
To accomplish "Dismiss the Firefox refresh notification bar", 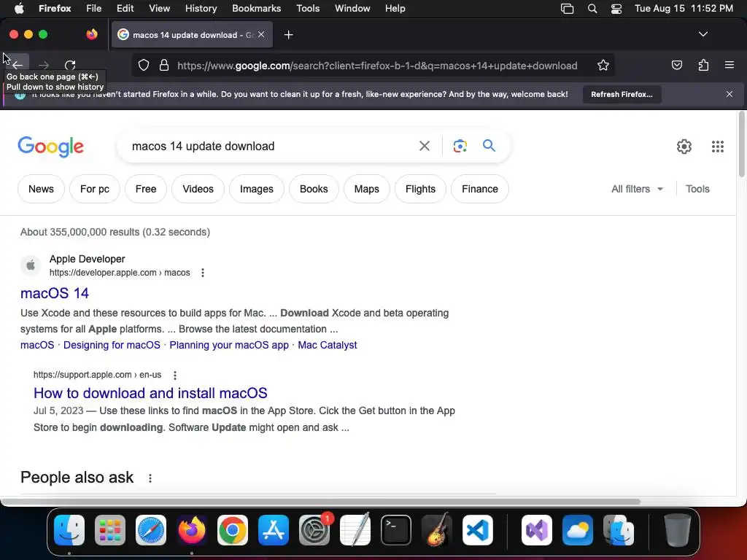I will coord(729,94).
